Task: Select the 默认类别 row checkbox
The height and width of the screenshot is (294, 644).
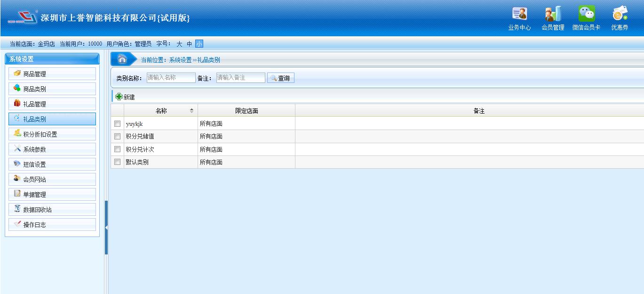Action: click(x=118, y=163)
